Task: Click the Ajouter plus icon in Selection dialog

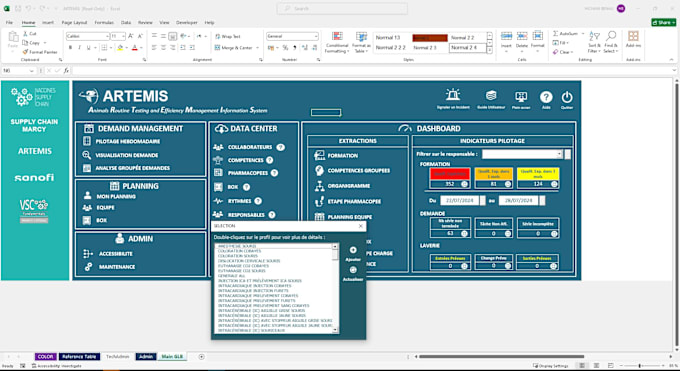Action: pos(353,250)
